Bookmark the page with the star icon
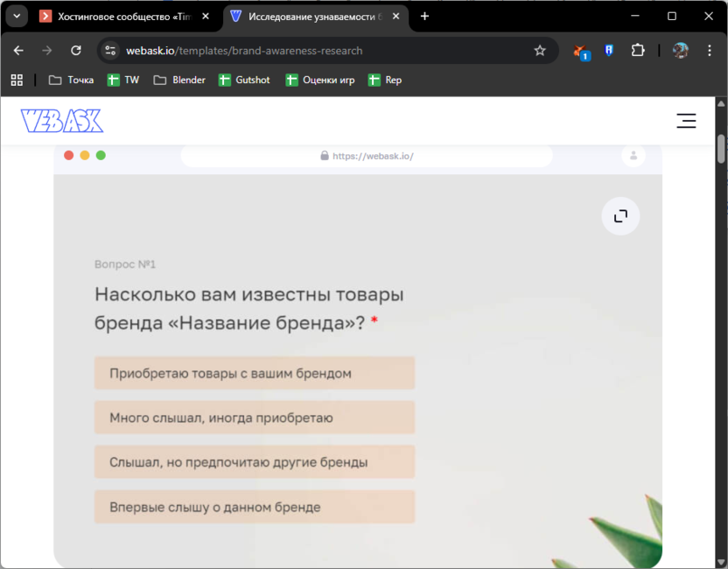Viewport: 728px width, 569px height. [541, 50]
